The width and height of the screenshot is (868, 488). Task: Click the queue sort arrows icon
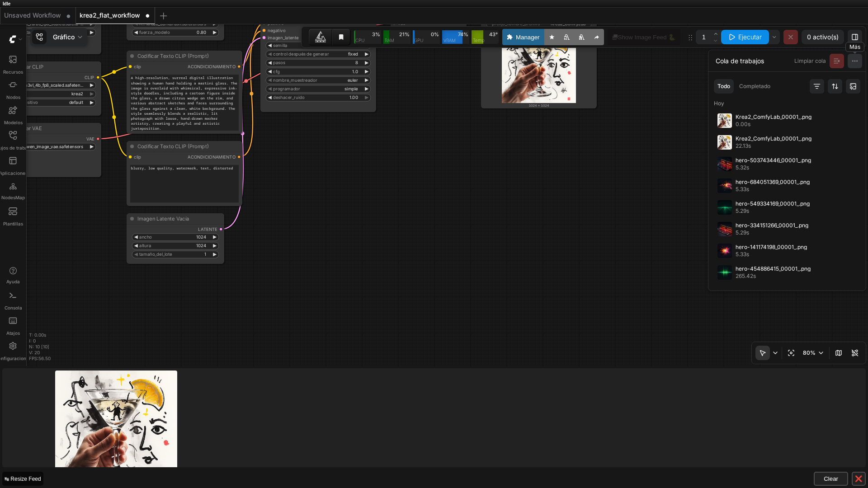coord(835,86)
